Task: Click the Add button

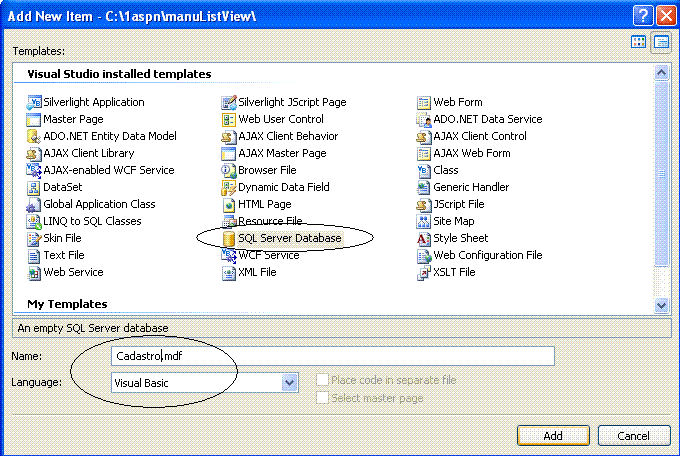Action: click(x=553, y=436)
